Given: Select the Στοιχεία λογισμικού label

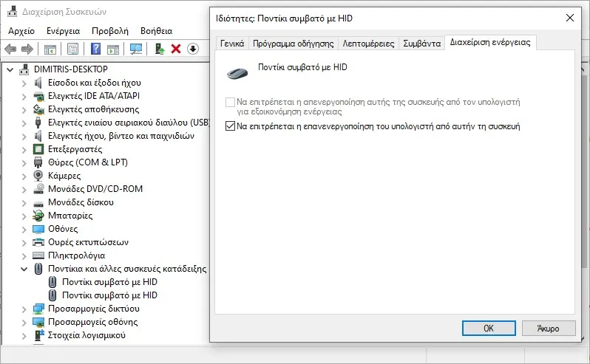Looking at the screenshot, I should click(87, 335).
